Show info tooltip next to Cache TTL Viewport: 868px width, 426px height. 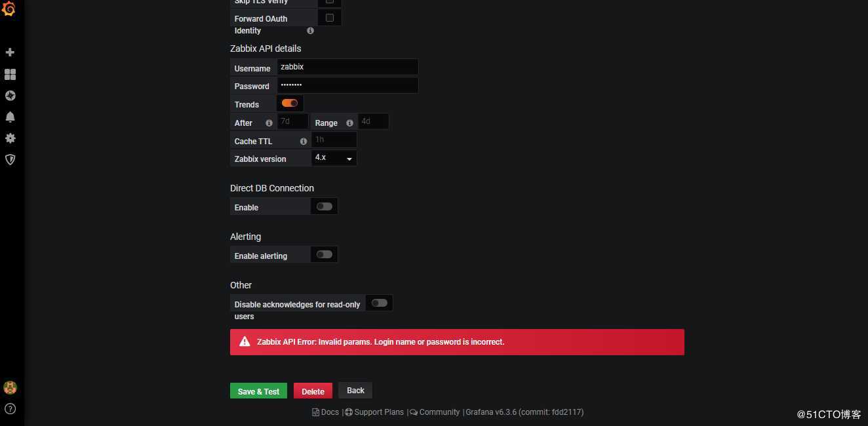(x=303, y=141)
